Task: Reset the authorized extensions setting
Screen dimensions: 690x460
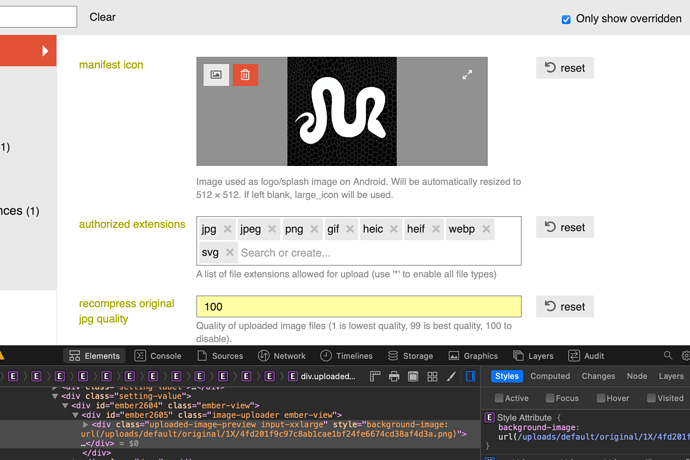Action: [565, 227]
